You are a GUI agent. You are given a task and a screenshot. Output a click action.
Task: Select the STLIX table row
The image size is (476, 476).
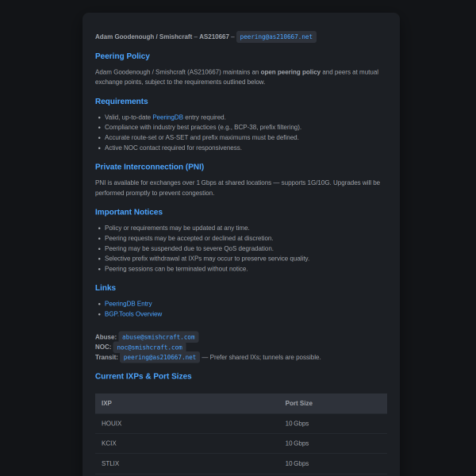click(x=241, y=463)
